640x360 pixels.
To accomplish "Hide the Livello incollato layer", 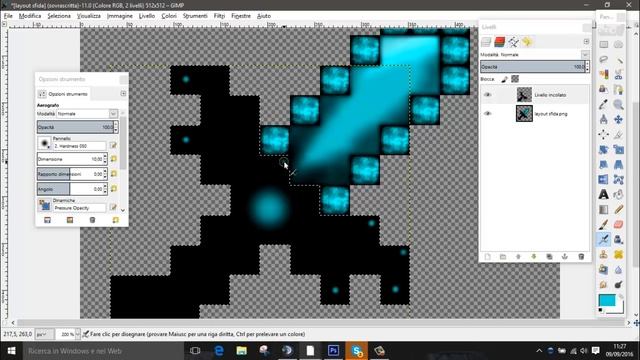I will (487, 95).
